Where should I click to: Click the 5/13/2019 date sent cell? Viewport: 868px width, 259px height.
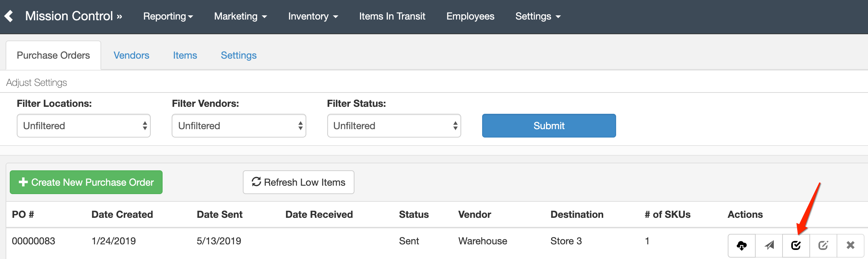219,241
